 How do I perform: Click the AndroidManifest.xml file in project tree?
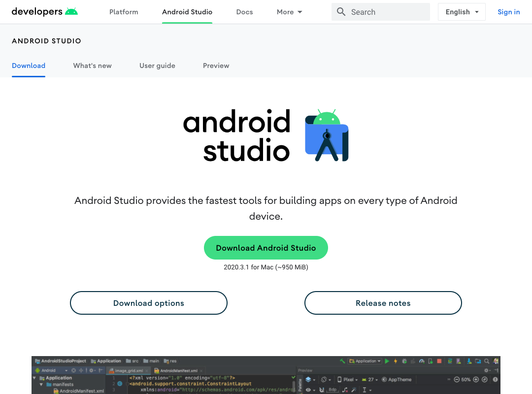(x=79, y=391)
